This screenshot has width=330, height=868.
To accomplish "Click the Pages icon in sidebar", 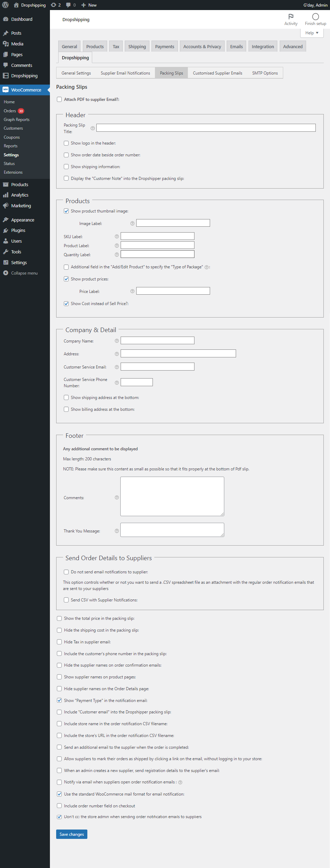I will pyautogui.click(x=6, y=54).
